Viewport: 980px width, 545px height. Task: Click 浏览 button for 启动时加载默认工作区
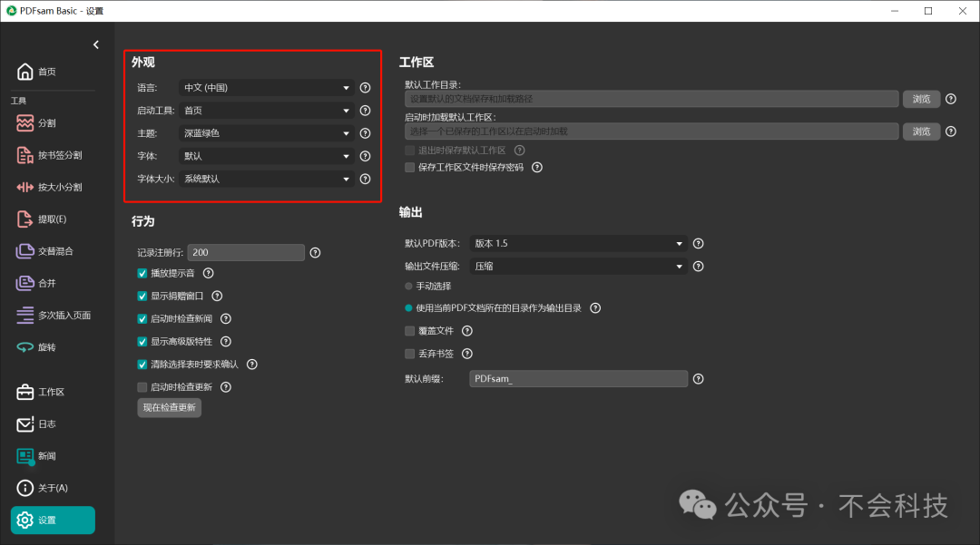[921, 131]
